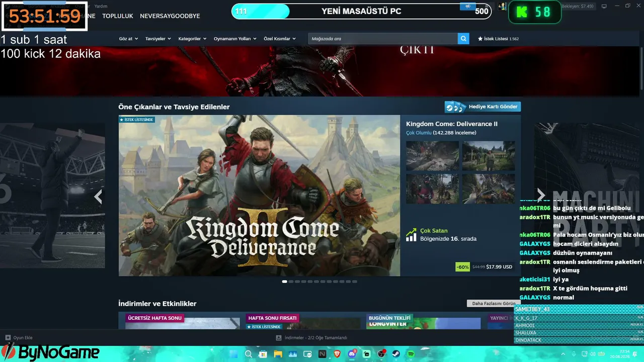Open the Tavsiyeler dropdown
The image size is (644, 362).
pos(158,39)
